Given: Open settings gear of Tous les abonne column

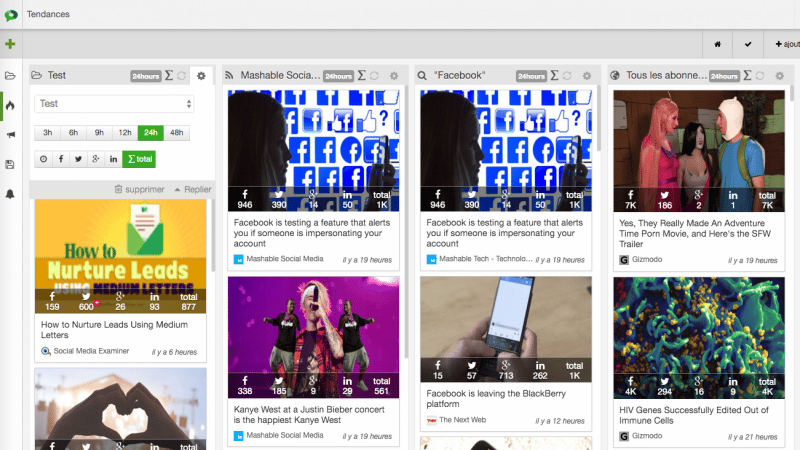Looking at the screenshot, I should (x=780, y=76).
